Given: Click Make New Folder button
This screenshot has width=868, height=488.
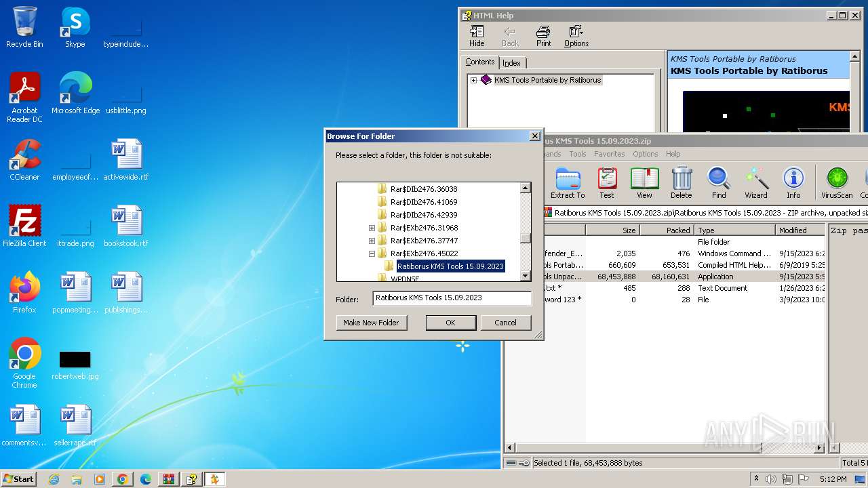Looking at the screenshot, I should [x=371, y=323].
